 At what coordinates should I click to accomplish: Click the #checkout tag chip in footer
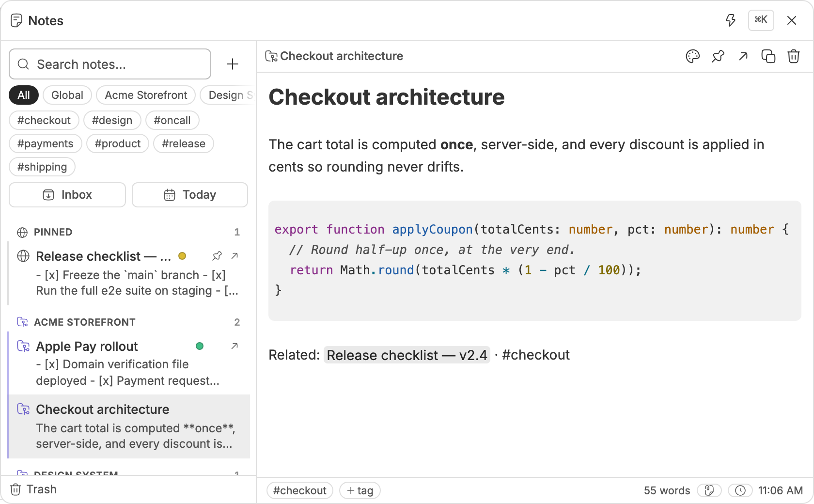coord(300,490)
